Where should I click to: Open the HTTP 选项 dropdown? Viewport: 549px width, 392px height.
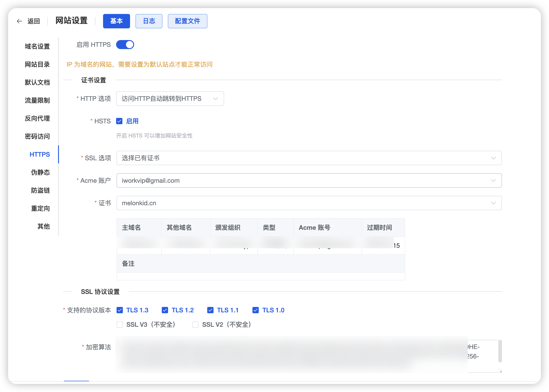pos(170,99)
